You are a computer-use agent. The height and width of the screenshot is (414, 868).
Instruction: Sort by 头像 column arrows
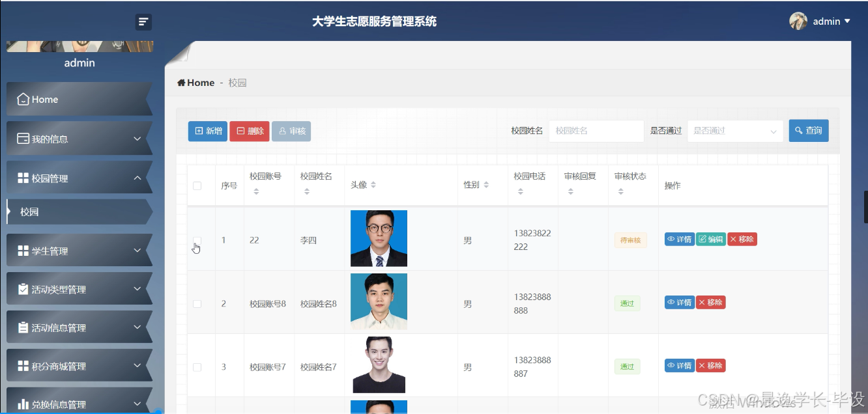[x=373, y=185]
